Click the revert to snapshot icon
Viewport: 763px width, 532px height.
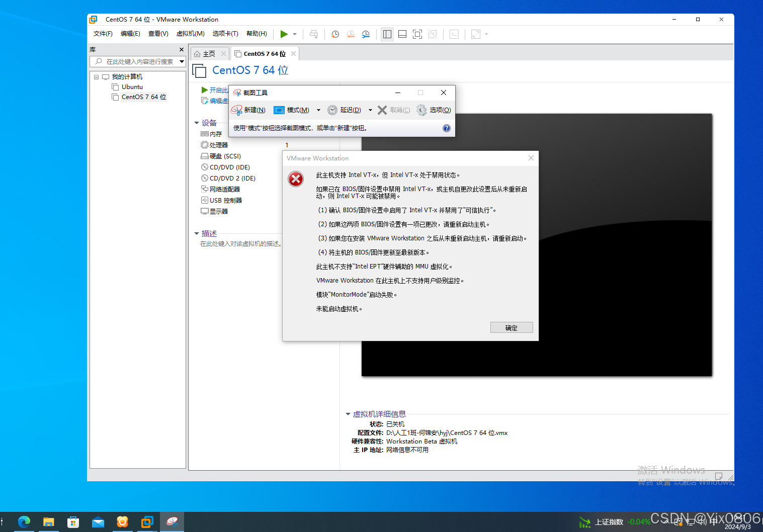(351, 34)
